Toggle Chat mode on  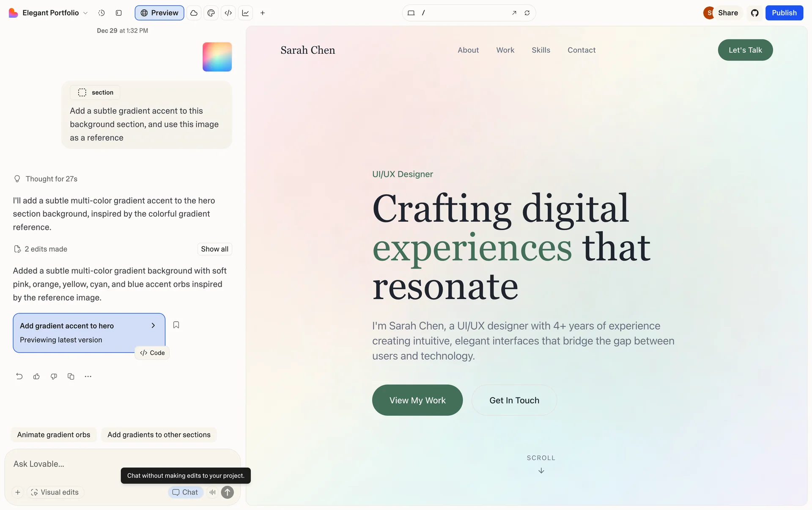(x=185, y=492)
